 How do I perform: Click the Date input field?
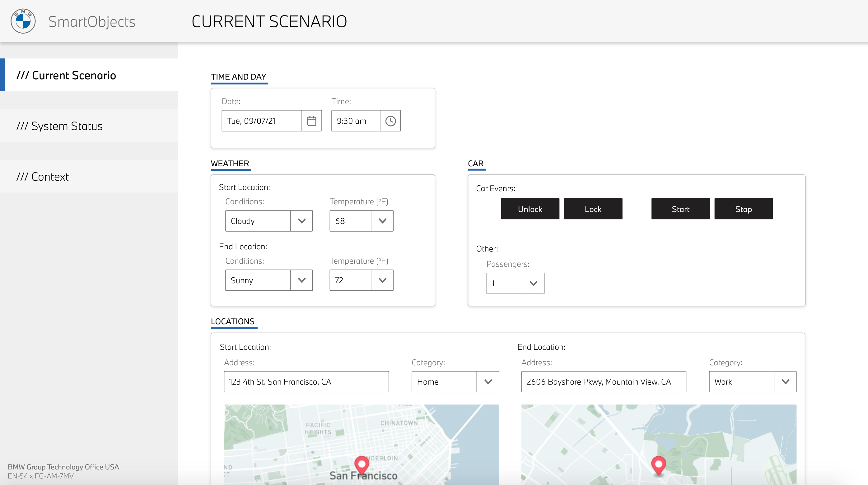pyautogui.click(x=261, y=121)
